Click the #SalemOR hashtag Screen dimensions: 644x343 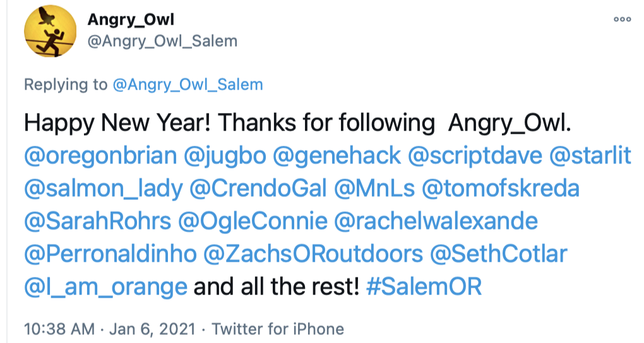[424, 287]
